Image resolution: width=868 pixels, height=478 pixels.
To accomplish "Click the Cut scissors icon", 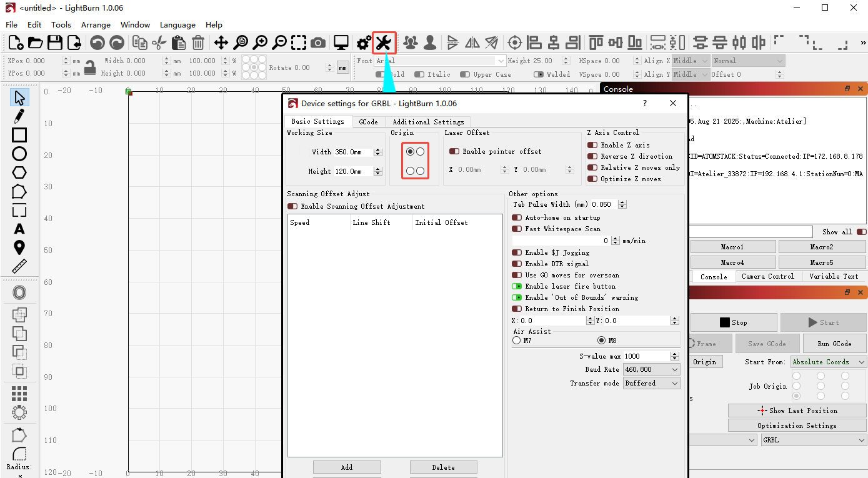I will coord(159,42).
